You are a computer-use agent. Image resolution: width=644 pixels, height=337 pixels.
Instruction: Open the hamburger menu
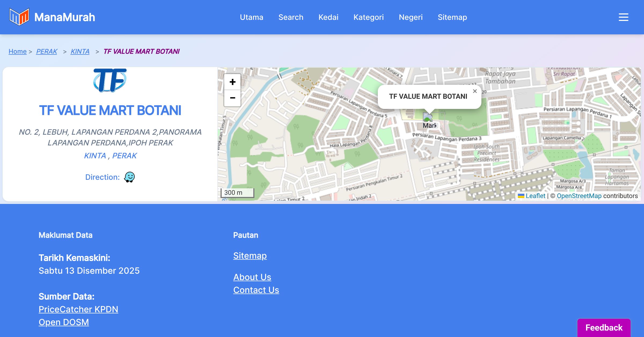click(623, 17)
